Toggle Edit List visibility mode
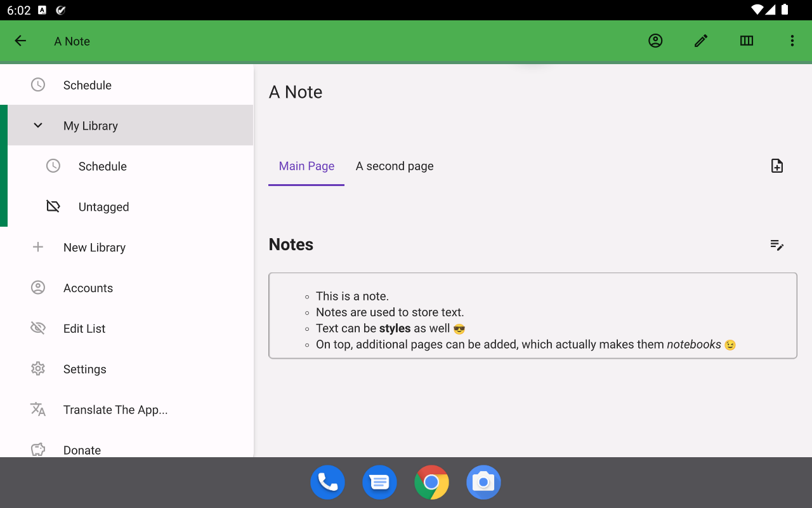 [x=84, y=329]
